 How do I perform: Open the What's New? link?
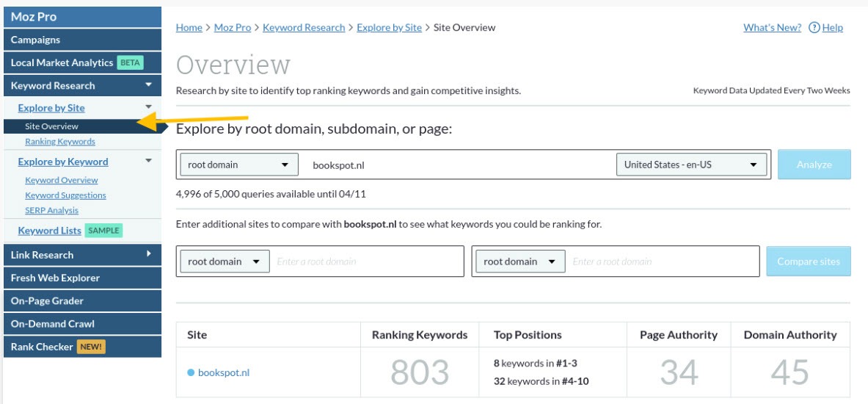[x=772, y=28]
